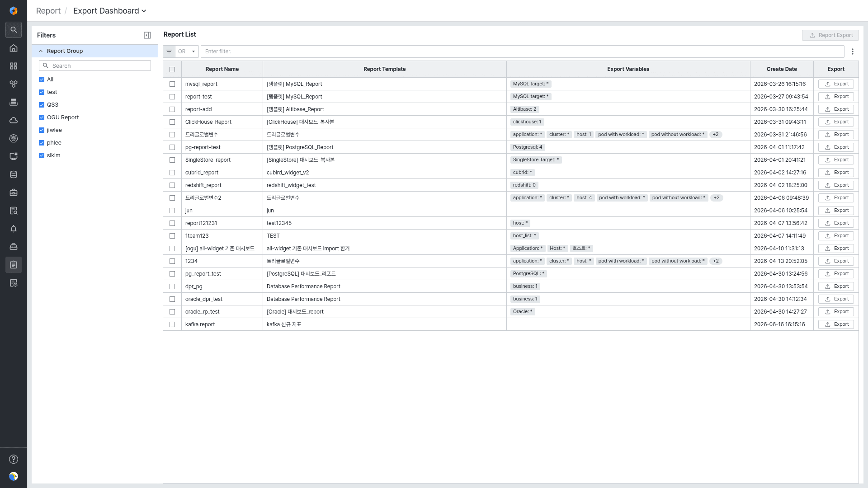Image resolution: width=868 pixels, height=488 pixels.
Task: Expand the +2 variables in 트리글로벌변수2 row
Action: tap(717, 198)
